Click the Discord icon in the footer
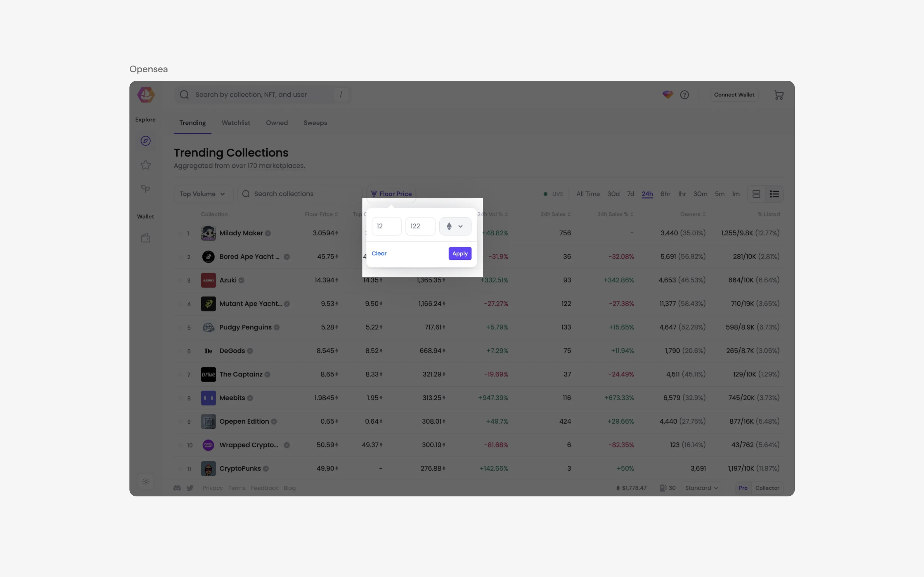This screenshot has width=924, height=577. point(177,488)
